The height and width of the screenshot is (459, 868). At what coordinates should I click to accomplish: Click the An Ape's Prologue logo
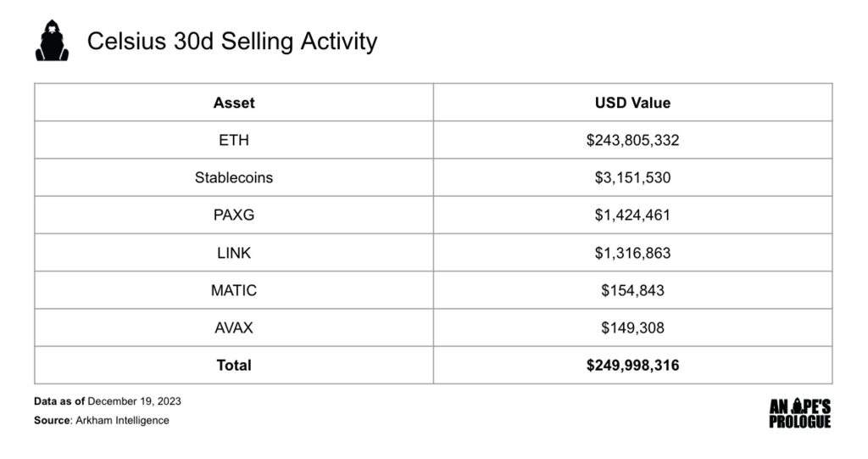799,414
